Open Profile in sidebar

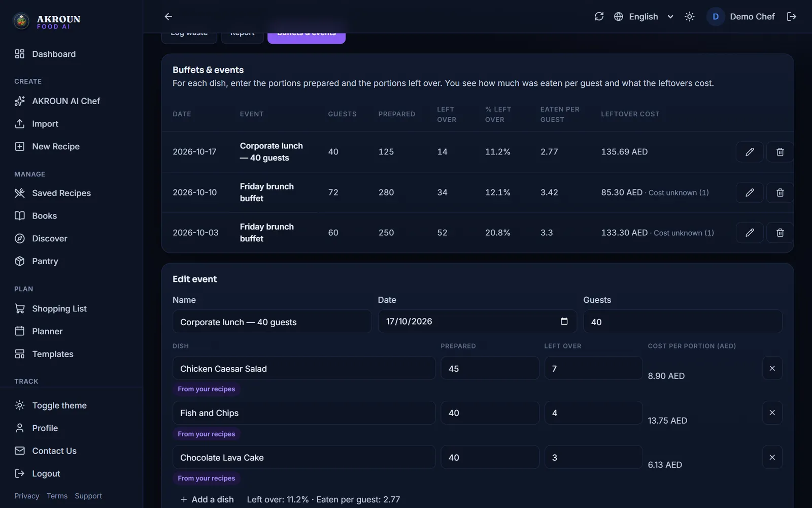(x=71, y=428)
